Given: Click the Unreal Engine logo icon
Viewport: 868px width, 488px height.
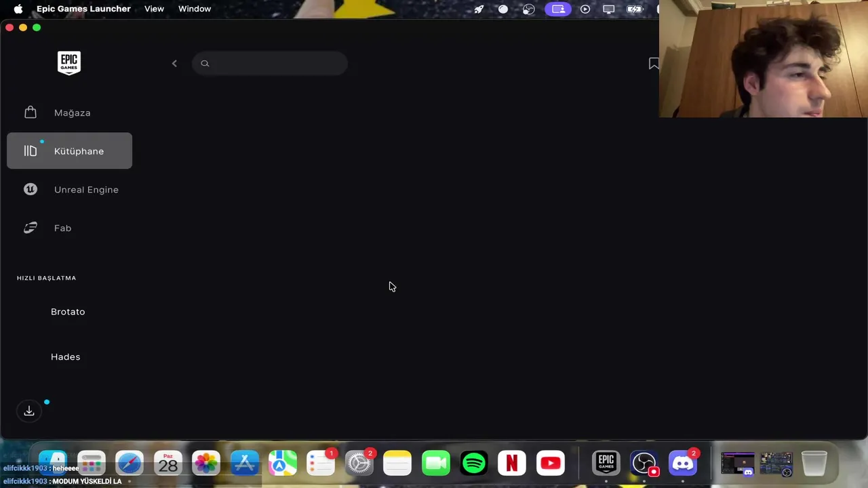Looking at the screenshot, I should [31, 189].
